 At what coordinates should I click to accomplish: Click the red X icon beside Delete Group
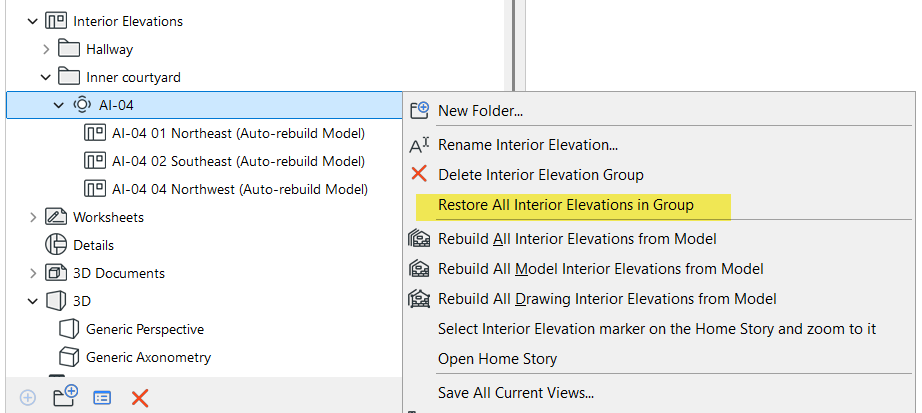pyautogui.click(x=419, y=174)
